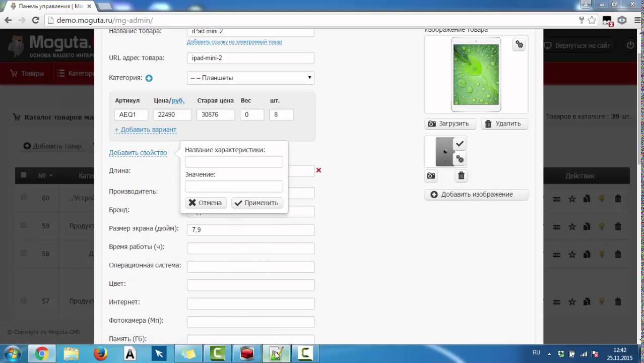Click blue plus icon next to Категория
The image size is (644, 363).
click(149, 78)
